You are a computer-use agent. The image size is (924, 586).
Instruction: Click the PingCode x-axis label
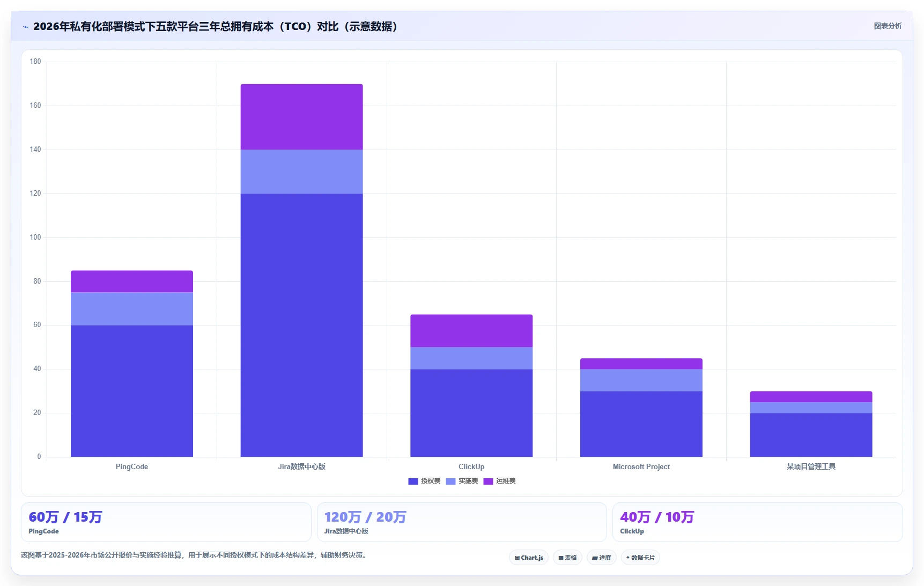(132, 466)
